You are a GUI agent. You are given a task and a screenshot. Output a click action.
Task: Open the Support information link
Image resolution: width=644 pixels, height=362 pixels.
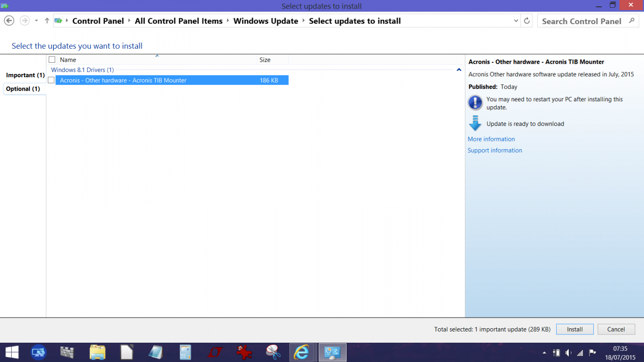(495, 151)
